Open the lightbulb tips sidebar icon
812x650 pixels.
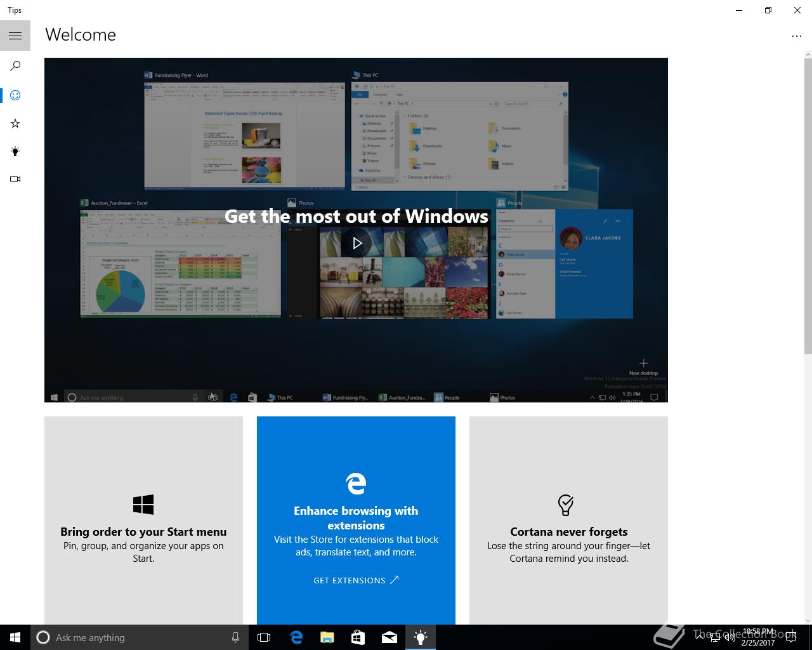(x=15, y=151)
